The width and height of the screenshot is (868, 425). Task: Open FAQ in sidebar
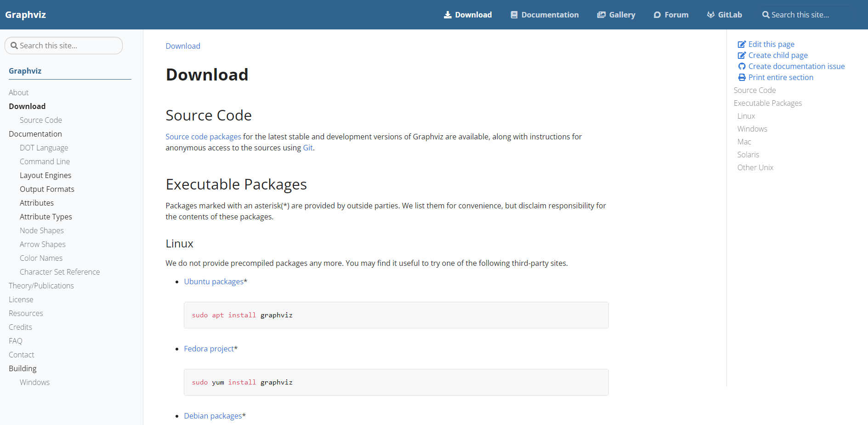pos(16,341)
